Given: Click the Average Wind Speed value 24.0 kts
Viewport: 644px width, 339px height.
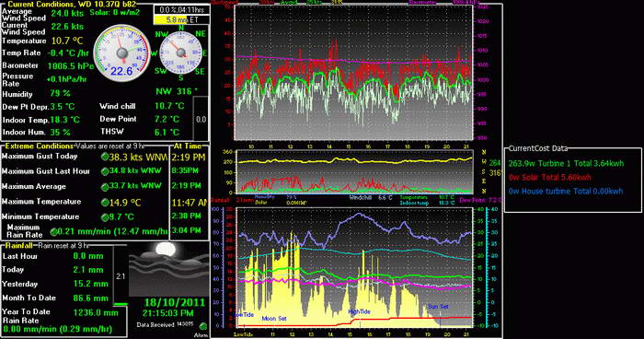Looking at the screenshot, I should (x=67, y=13).
